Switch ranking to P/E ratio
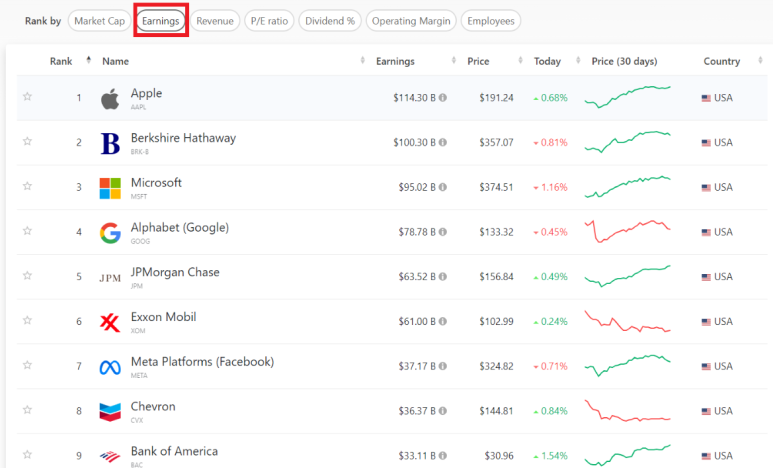 269,21
